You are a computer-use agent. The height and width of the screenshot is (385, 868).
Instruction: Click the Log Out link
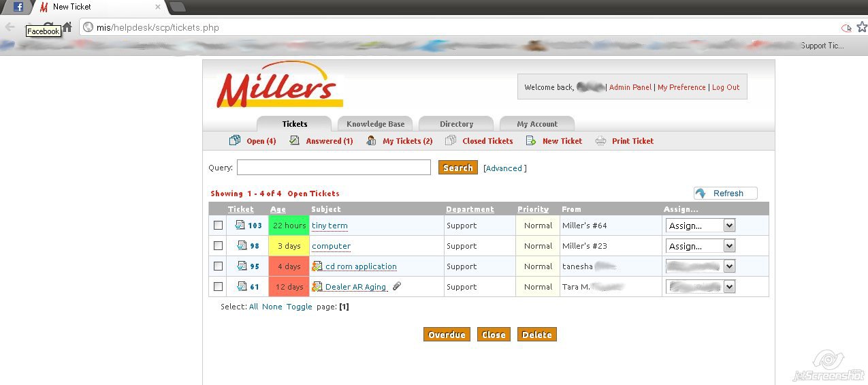coord(726,87)
